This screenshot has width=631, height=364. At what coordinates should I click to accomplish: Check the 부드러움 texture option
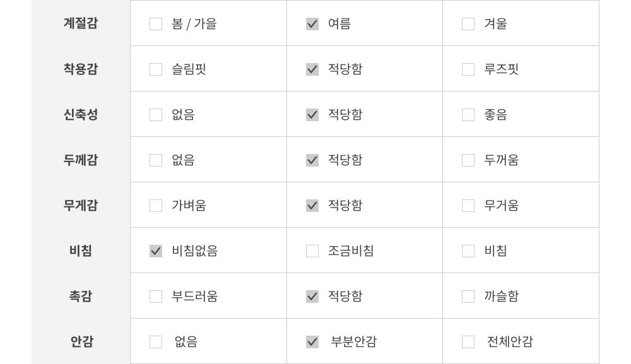tap(156, 296)
